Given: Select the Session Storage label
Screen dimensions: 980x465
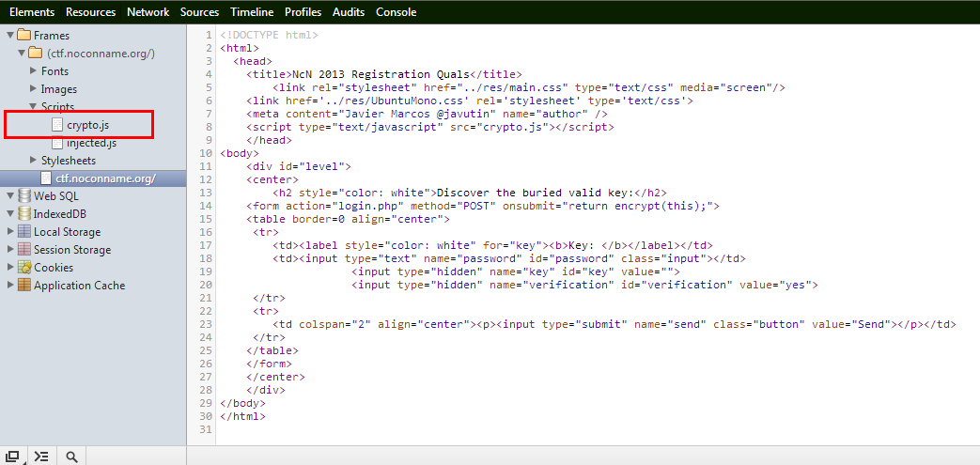Looking at the screenshot, I should pos(72,249).
